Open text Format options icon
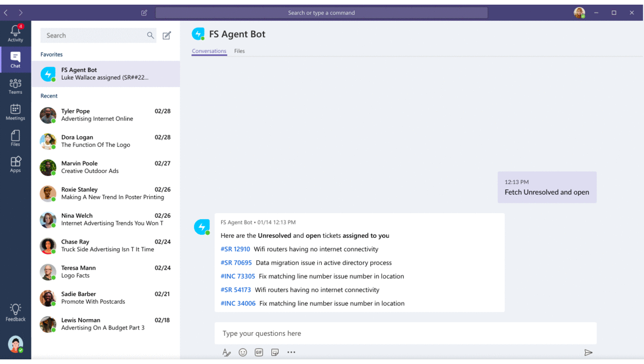 pos(227,353)
